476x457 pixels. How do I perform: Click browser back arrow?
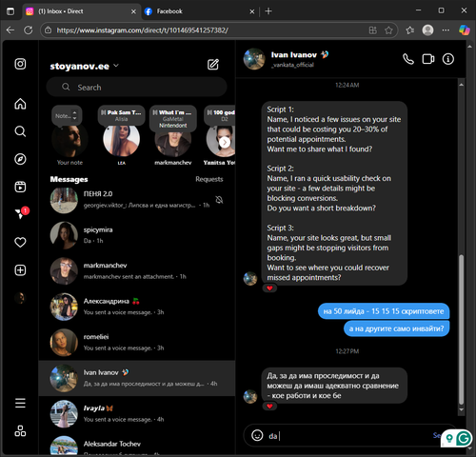pyautogui.click(x=10, y=30)
